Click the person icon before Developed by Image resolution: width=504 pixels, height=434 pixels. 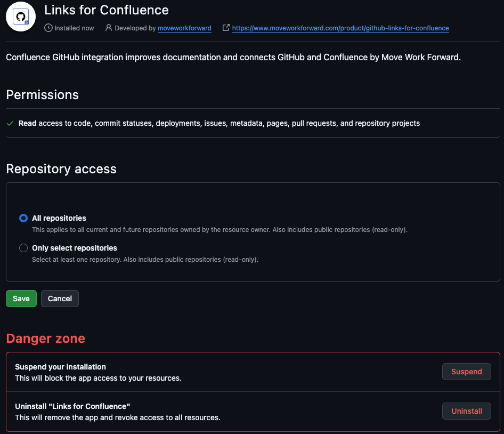(x=109, y=28)
